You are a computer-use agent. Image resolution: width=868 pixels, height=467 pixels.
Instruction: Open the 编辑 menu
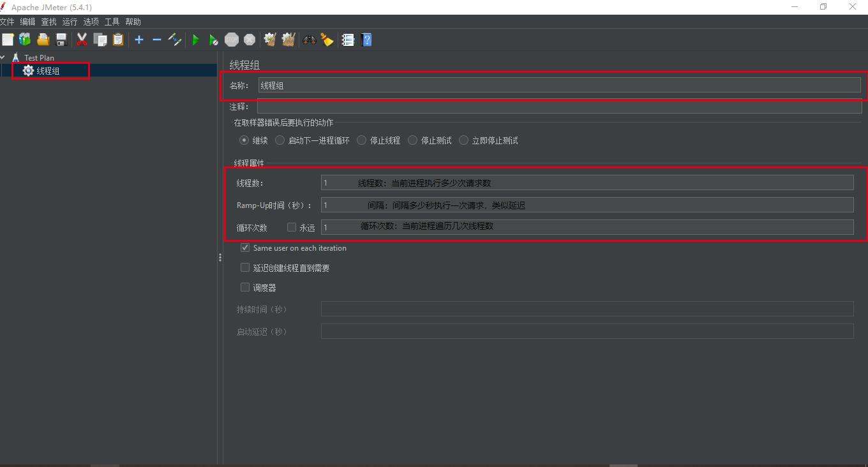coord(27,22)
